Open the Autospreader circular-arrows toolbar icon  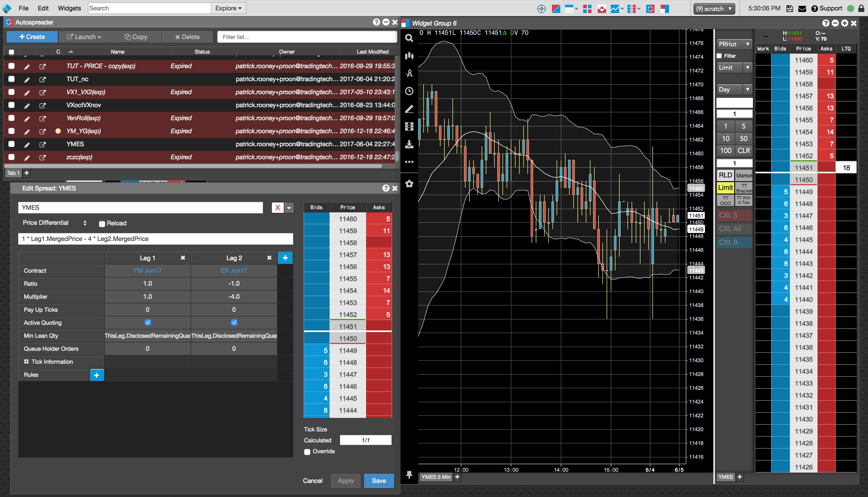[651, 9]
